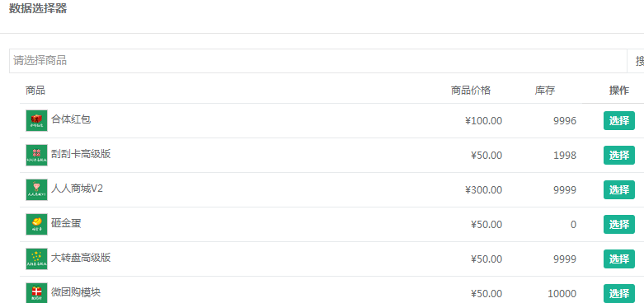This screenshot has height=303, width=644.
Task: Select the 合体红包 product with 选择 button
Action: (x=619, y=120)
